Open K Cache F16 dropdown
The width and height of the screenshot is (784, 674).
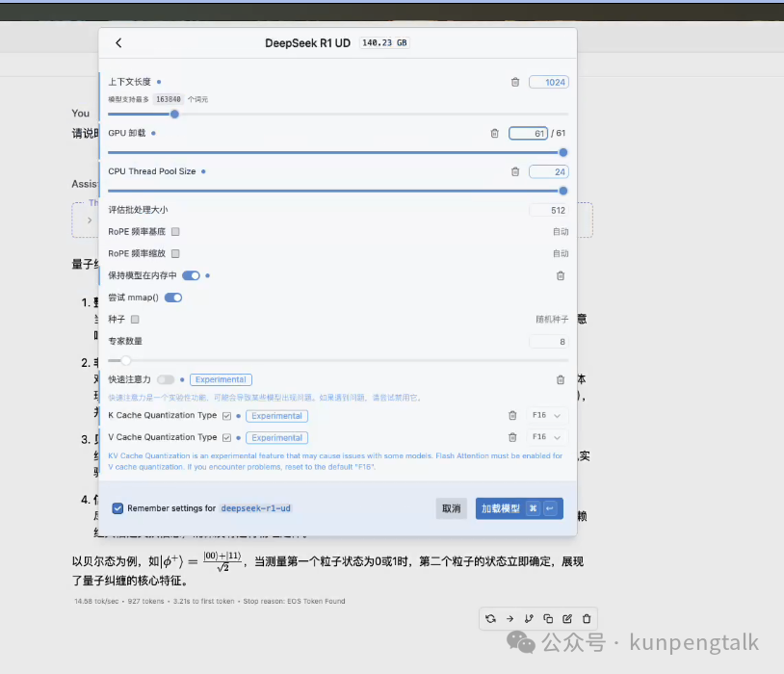coord(546,416)
